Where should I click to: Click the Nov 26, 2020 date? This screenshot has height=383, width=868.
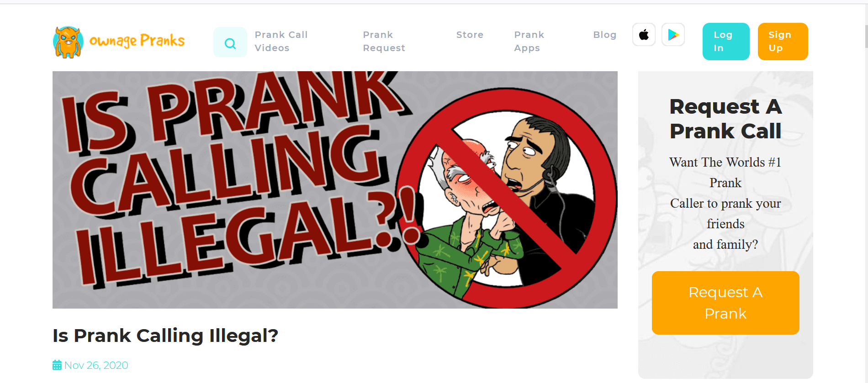pyautogui.click(x=96, y=365)
